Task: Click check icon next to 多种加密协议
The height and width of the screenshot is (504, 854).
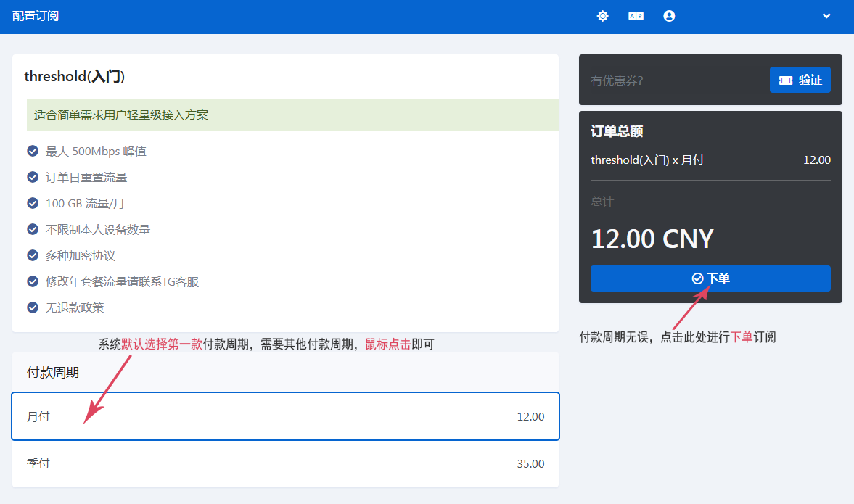Action: tap(33, 255)
